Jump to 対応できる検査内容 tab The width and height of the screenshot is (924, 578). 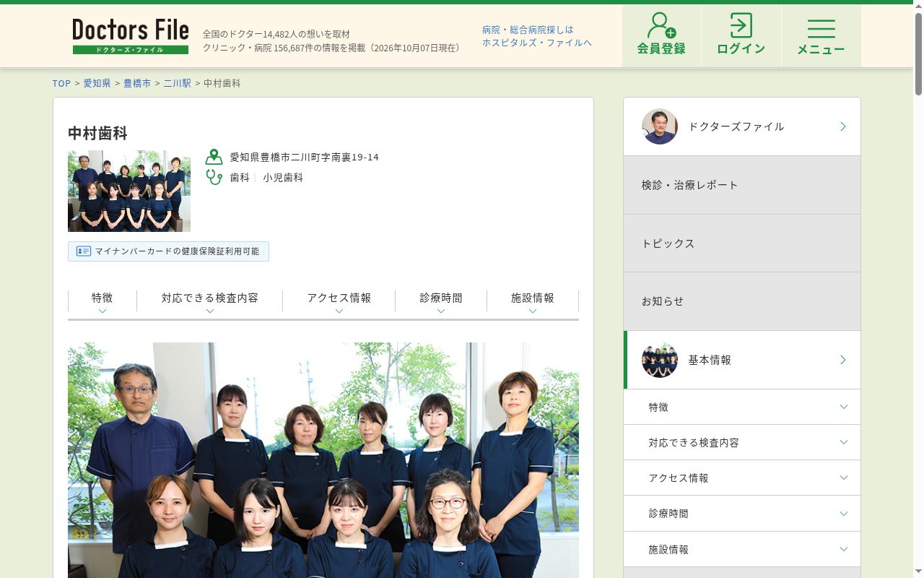click(210, 303)
